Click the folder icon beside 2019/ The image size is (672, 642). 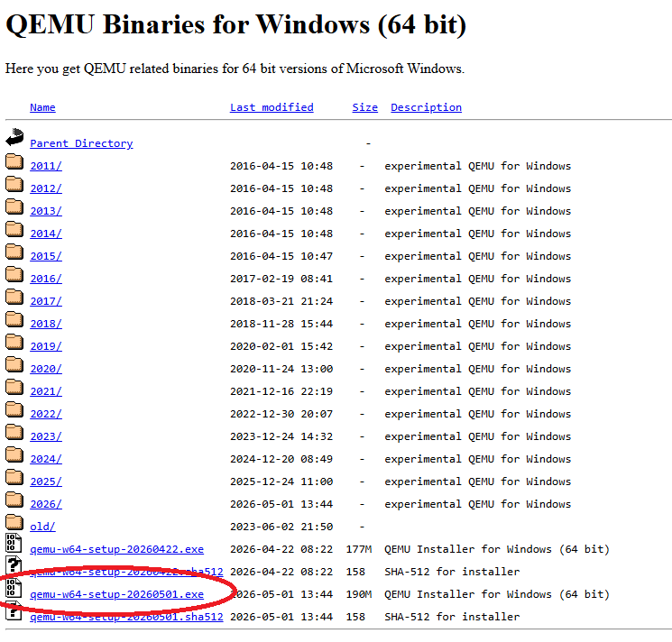(14, 342)
